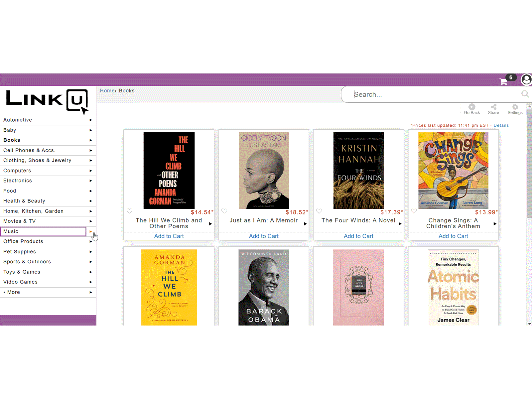
Task: Favorite The Hill We Climb and Other Poems
Action: tap(130, 211)
